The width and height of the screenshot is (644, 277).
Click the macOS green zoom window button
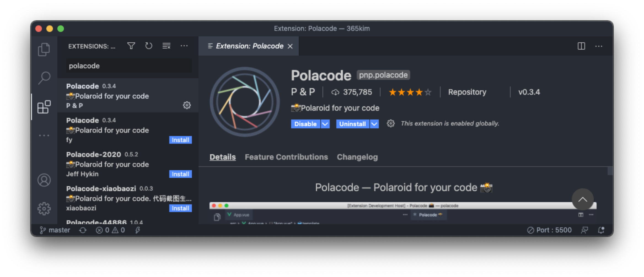pos(61,29)
